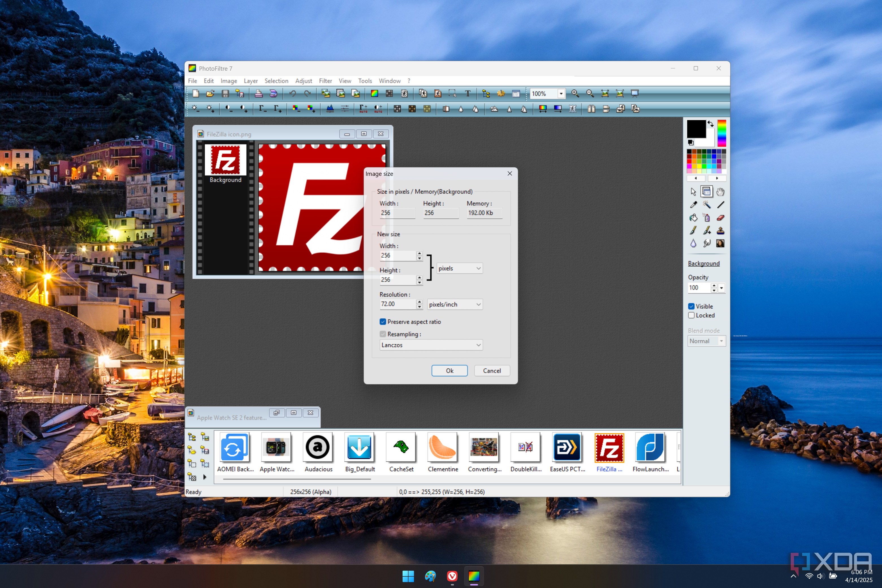Click the Save floppy disk icon
This screenshot has height=588, width=882.
(x=225, y=93)
